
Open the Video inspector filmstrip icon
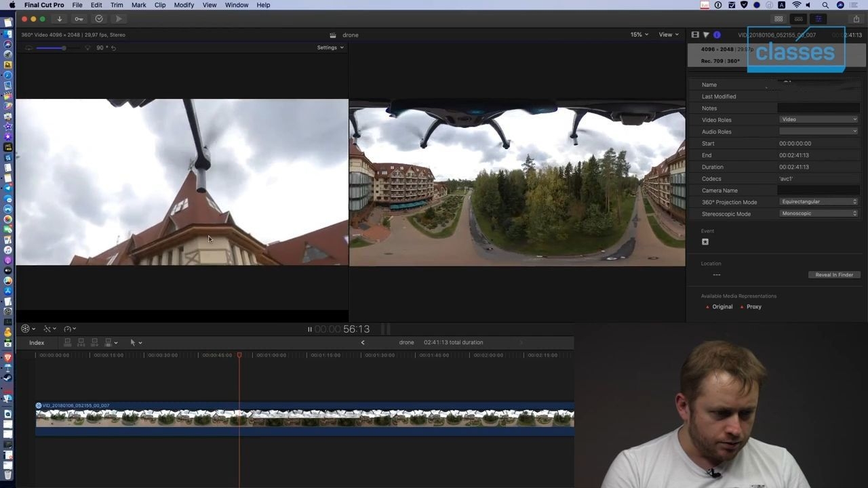pos(695,35)
